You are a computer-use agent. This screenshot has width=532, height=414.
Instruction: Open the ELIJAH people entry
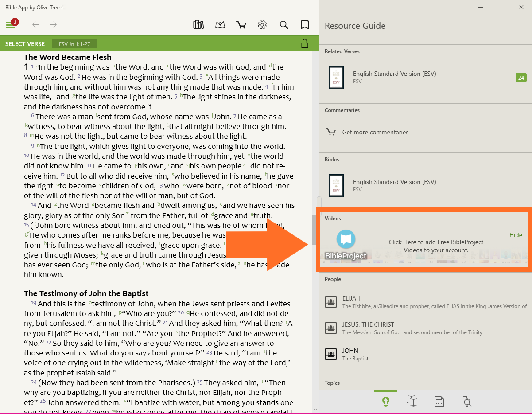click(x=351, y=299)
